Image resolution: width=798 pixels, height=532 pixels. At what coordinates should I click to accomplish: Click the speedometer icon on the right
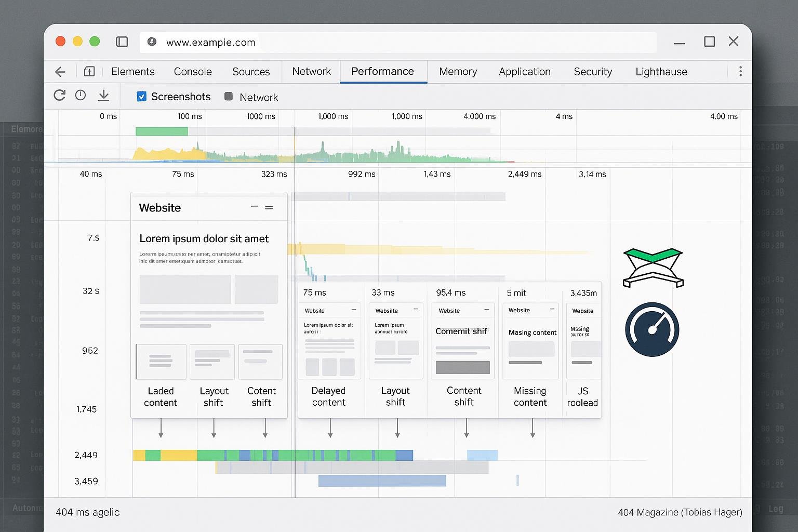[x=651, y=330]
